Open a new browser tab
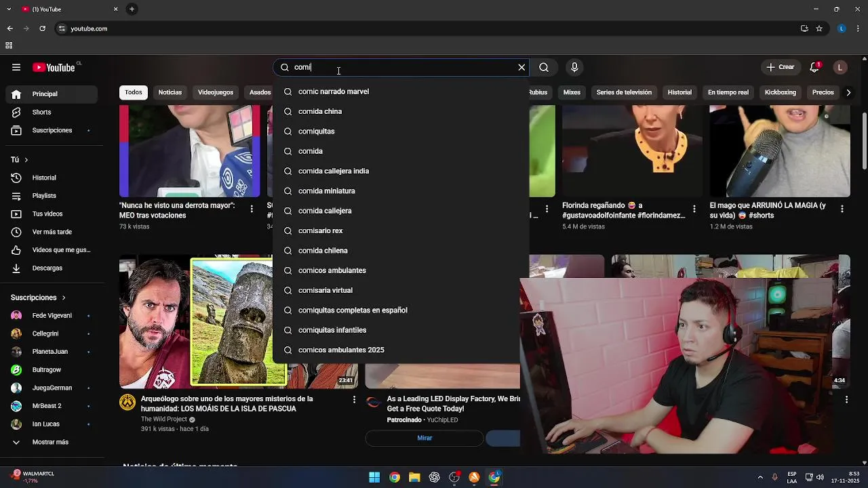Viewport: 868px width, 488px height. 132,9
